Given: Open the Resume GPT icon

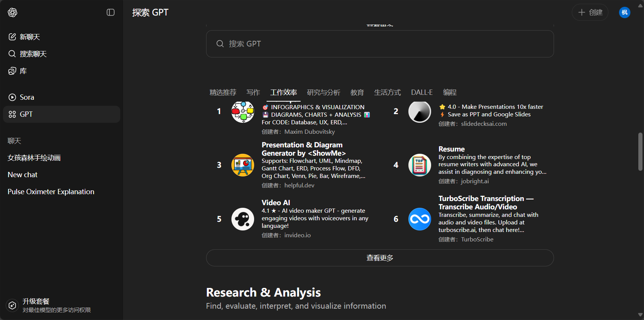Looking at the screenshot, I should [x=420, y=165].
